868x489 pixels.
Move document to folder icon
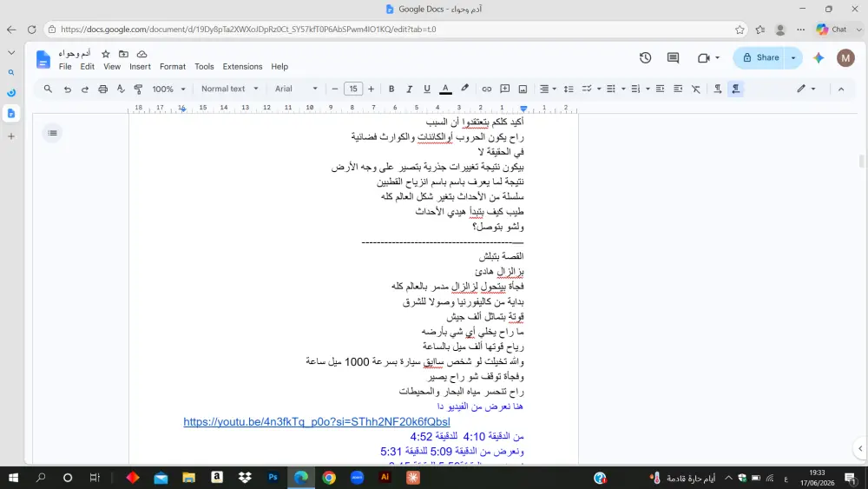[123, 54]
